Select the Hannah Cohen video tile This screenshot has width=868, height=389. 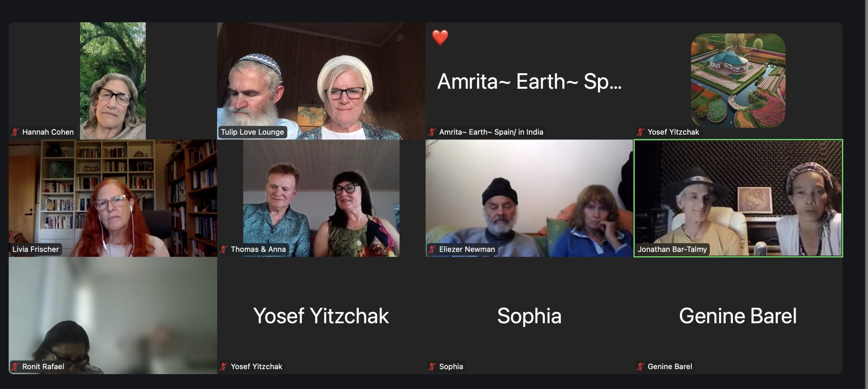113,81
